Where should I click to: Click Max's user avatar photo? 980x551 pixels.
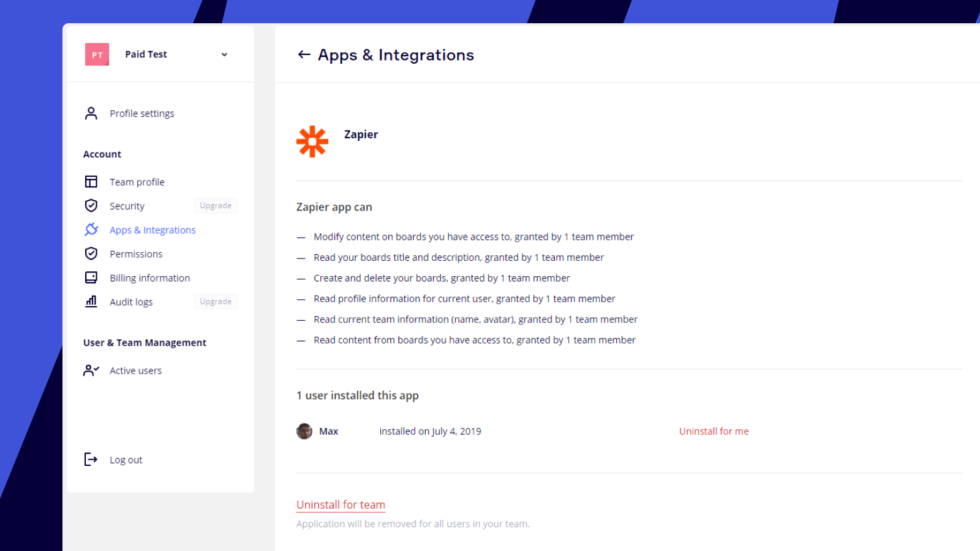(304, 431)
